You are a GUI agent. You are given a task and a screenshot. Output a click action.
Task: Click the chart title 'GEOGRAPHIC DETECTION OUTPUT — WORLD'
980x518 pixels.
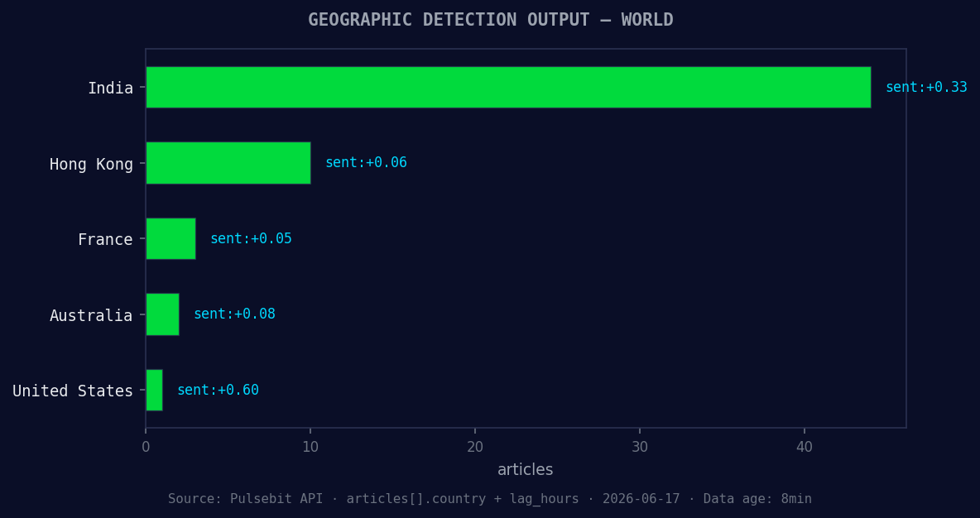click(491, 20)
